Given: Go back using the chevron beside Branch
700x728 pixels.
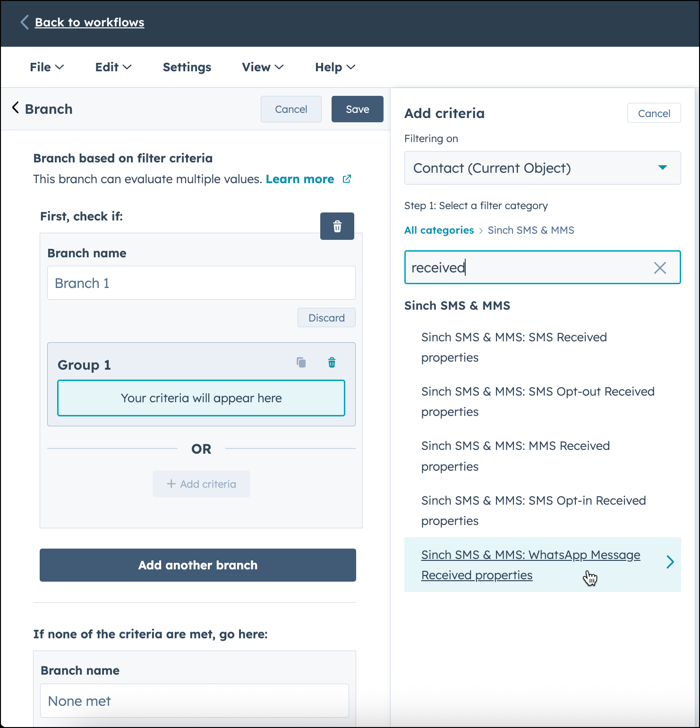Looking at the screenshot, I should pyautogui.click(x=16, y=108).
